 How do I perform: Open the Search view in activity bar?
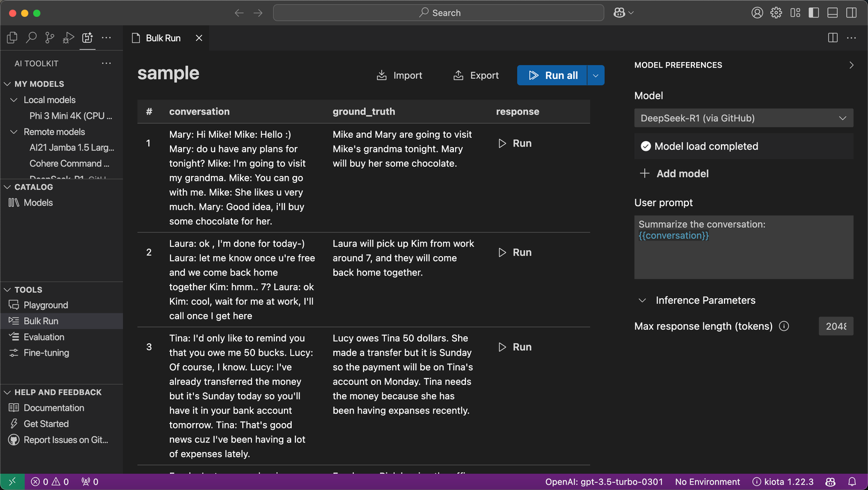pyautogui.click(x=31, y=38)
